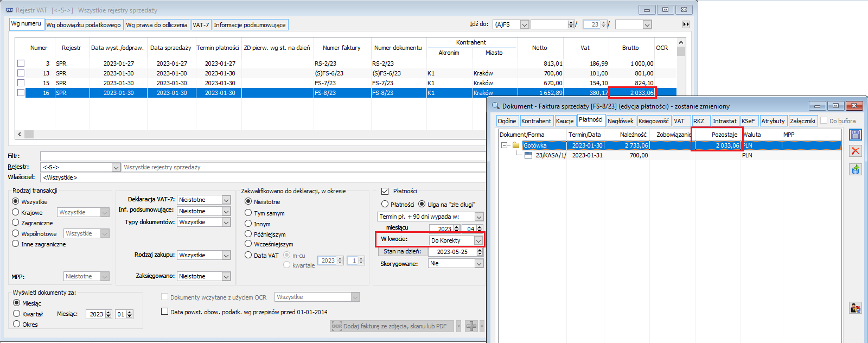The width and height of the screenshot is (868, 343).
Task: Toggle the Płatności checkbox in filter panel
Action: [x=385, y=191]
